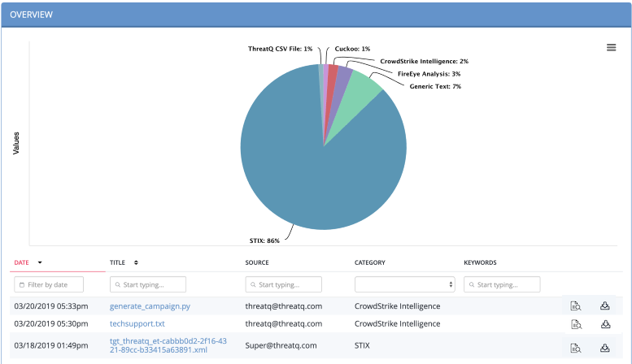632x364 pixels.
Task: Focus the Source search field
Action: (283, 284)
